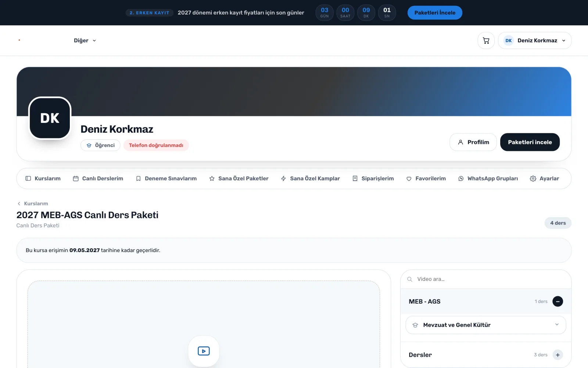Open the Diğer navigation dropdown
The height and width of the screenshot is (368, 588).
click(85, 40)
